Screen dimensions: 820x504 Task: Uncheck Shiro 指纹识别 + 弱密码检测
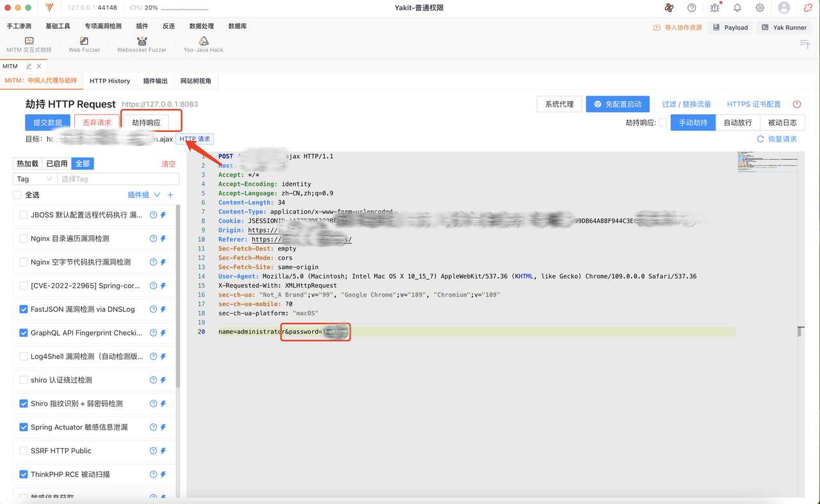pos(24,403)
